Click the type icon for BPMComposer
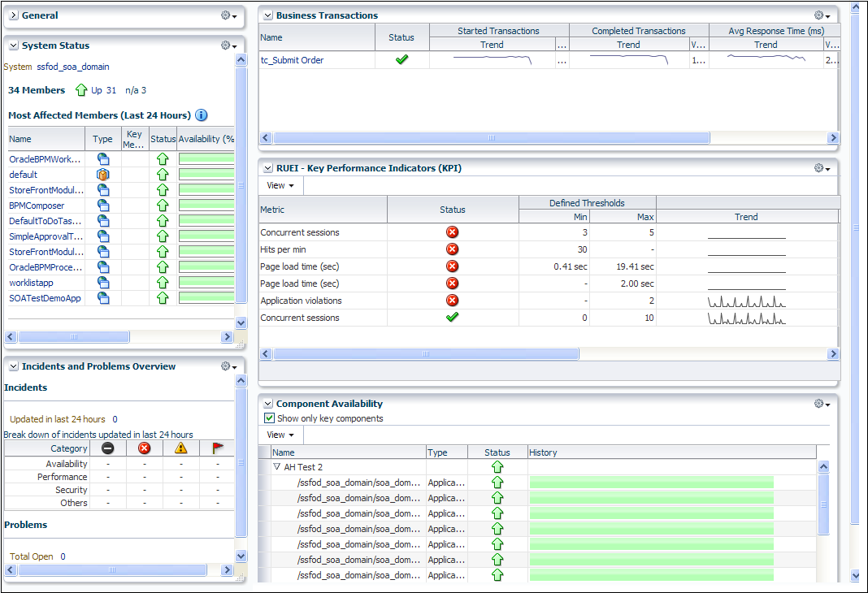Image resolution: width=868 pixels, height=593 pixels. (103, 206)
